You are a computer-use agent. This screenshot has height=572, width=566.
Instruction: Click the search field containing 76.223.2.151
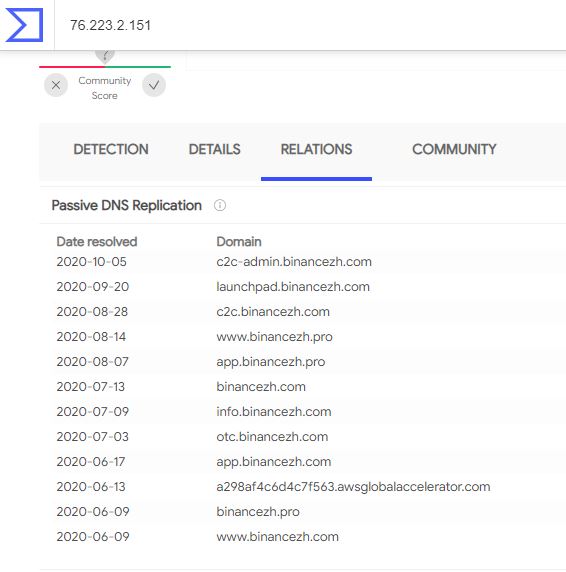coord(310,25)
